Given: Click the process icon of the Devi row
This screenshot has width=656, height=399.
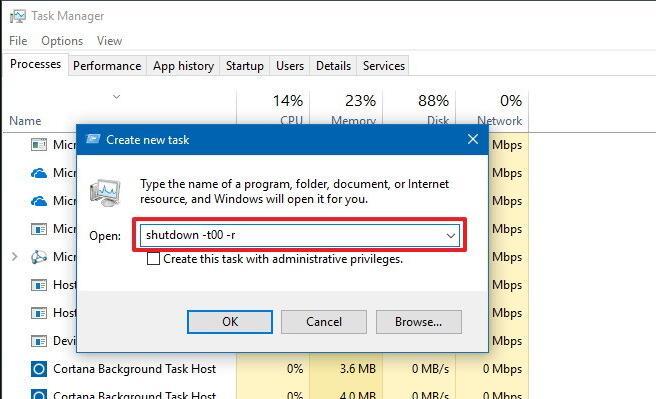Looking at the screenshot, I should [39, 341].
